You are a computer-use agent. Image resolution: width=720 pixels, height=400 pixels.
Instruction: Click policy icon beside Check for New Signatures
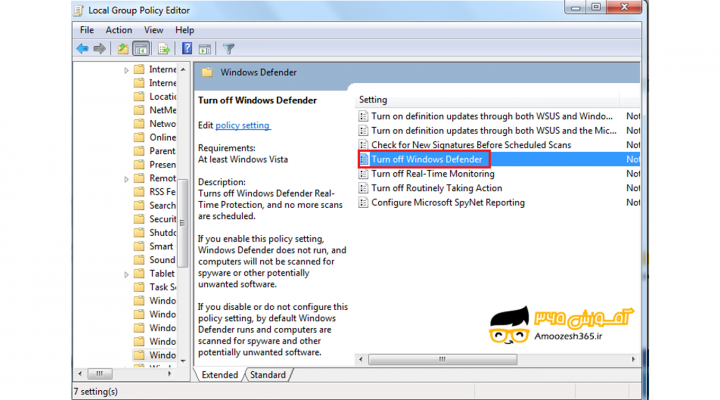click(x=363, y=145)
